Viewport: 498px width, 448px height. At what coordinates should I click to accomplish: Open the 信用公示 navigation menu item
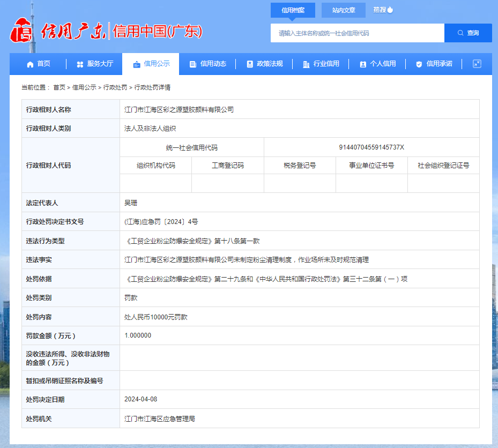click(x=151, y=64)
